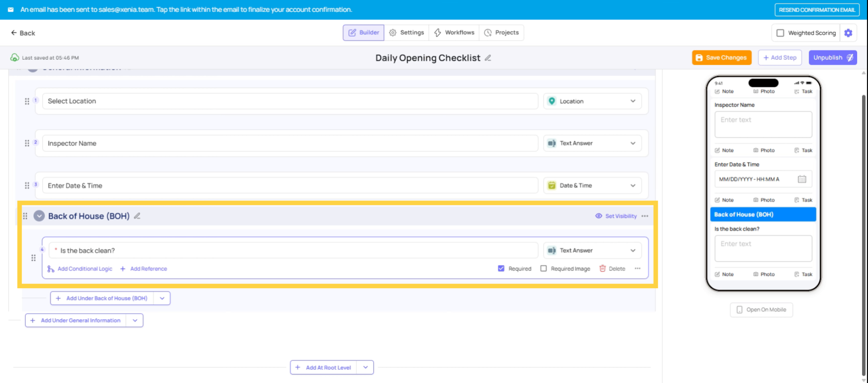Click the trash Delete icon for the question
The width and height of the screenshot is (868, 383).
[602, 269]
